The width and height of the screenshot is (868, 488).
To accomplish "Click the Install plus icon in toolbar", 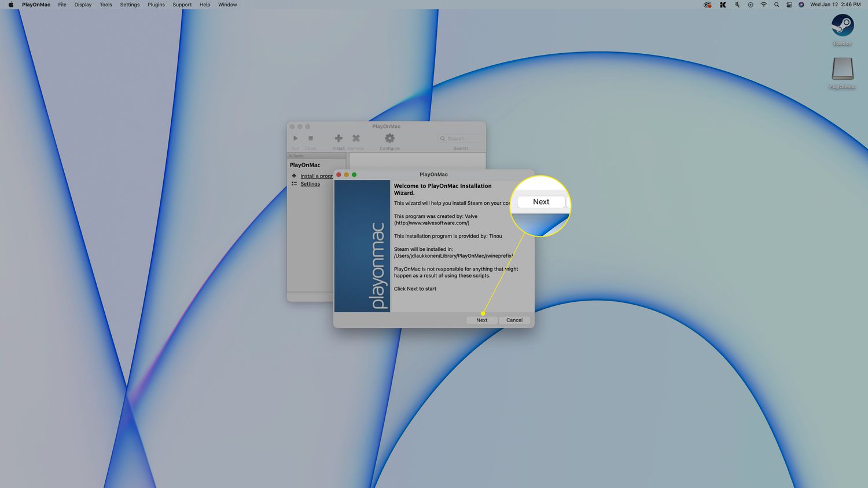I will [339, 139].
